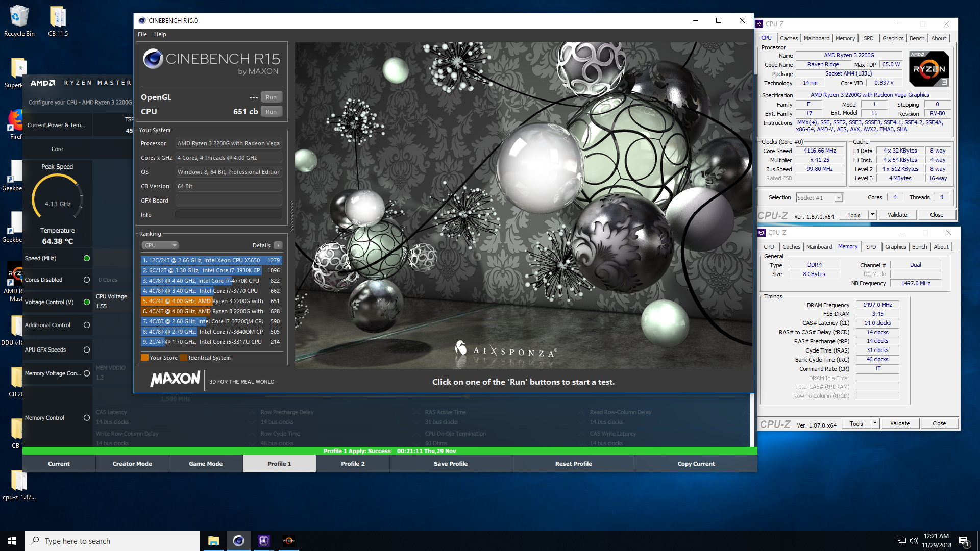The image size is (980, 551).
Task: Open the Cinebench File menu
Action: click(x=142, y=34)
